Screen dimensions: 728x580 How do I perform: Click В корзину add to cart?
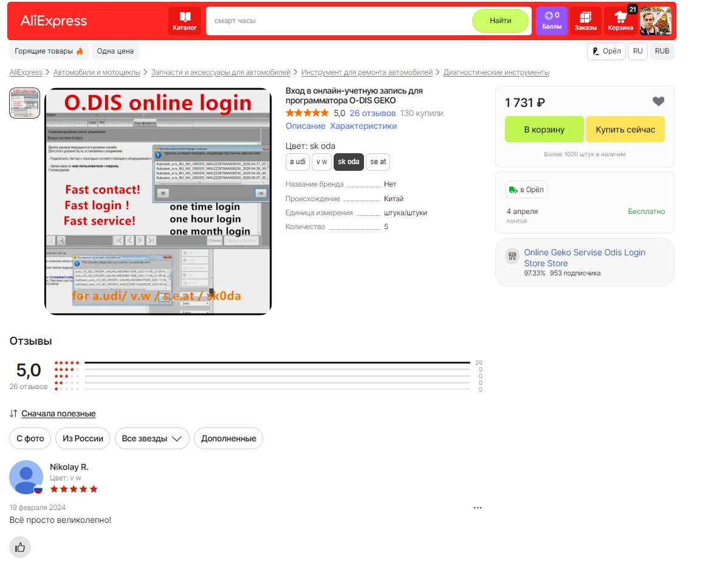point(544,129)
